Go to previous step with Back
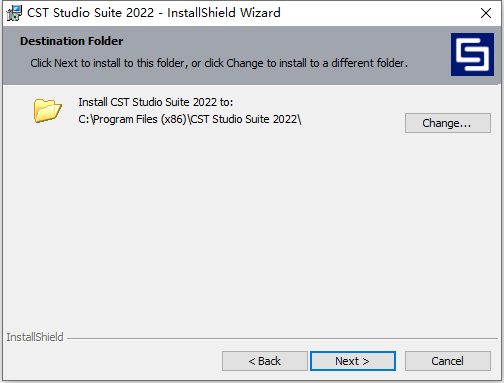This screenshot has width=504, height=383. [x=265, y=361]
